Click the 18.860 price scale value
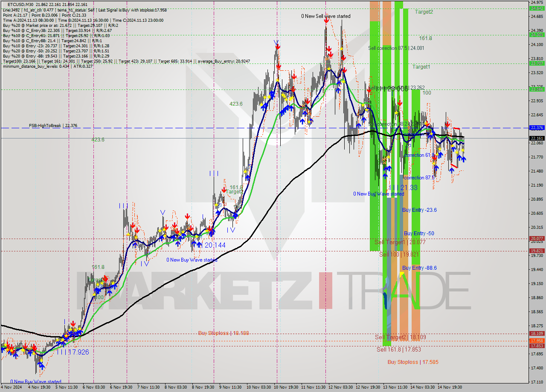The height and width of the screenshot is (392, 546). click(537, 298)
